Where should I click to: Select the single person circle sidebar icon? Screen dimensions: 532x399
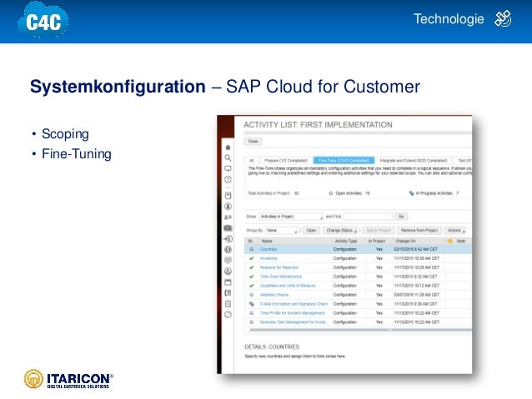tap(228, 207)
